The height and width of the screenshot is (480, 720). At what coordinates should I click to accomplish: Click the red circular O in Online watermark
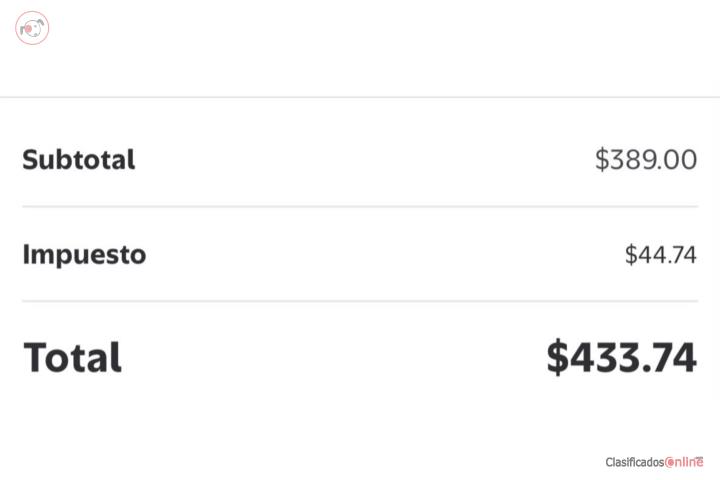coord(669,462)
